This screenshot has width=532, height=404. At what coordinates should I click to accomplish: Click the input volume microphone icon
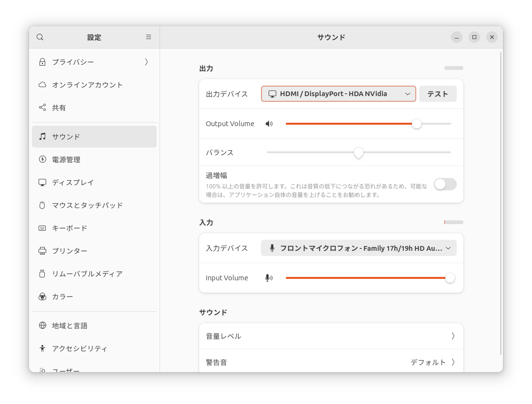269,278
